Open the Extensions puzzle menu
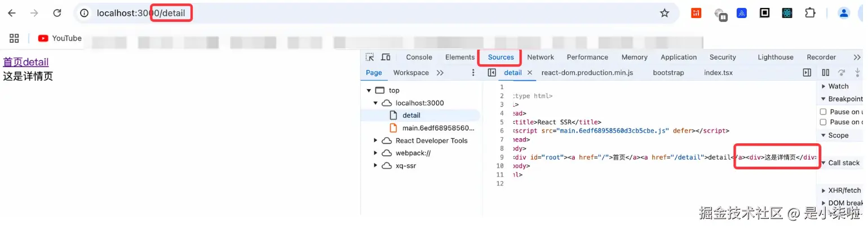 (x=810, y=13)
